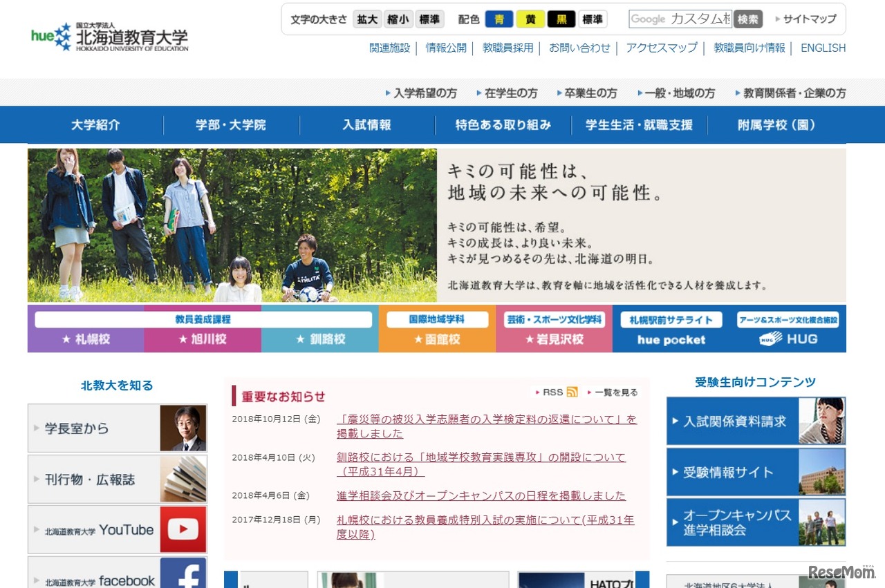
Task: Click the 学長室から portrait banner
Action: (x=118, y=428)
